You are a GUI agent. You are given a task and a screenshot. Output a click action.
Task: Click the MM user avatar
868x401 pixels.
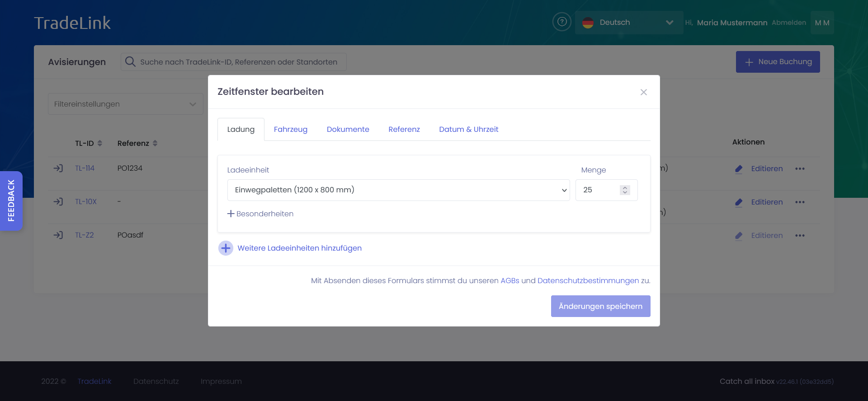822,23
